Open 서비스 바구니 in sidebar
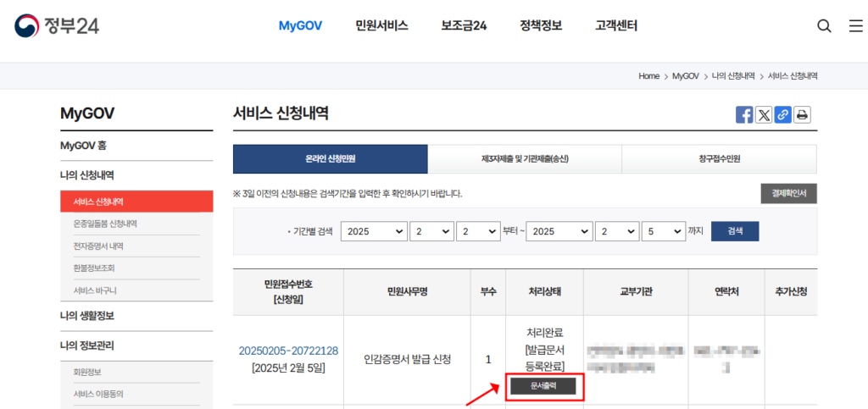This screenshot has width=868, height=409. pos(95,290)
